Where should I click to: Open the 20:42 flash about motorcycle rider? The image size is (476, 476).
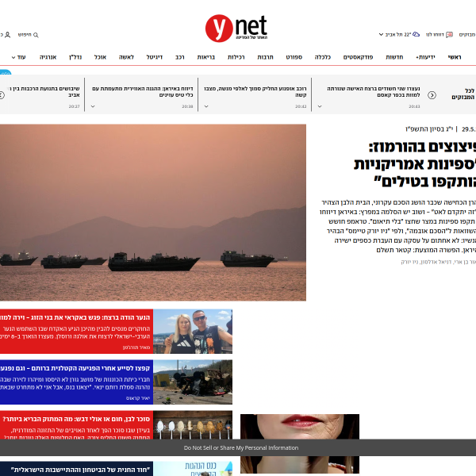tap(255, 92)
